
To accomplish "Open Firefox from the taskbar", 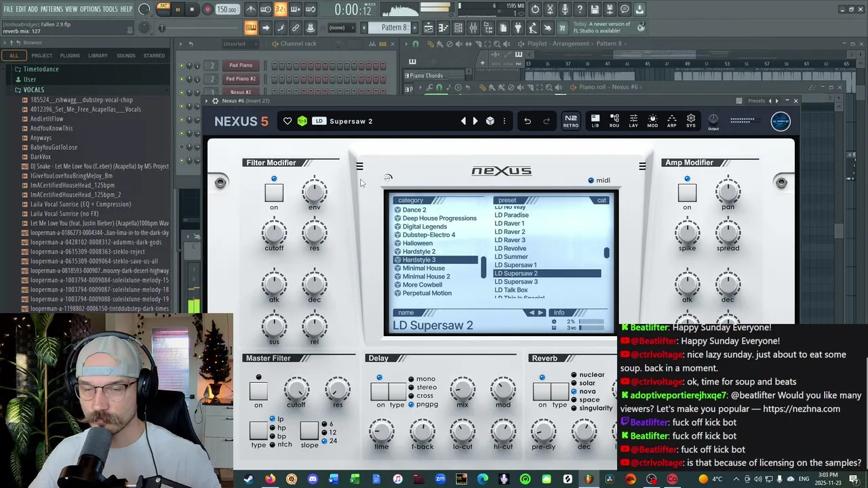I will point(270,479).
